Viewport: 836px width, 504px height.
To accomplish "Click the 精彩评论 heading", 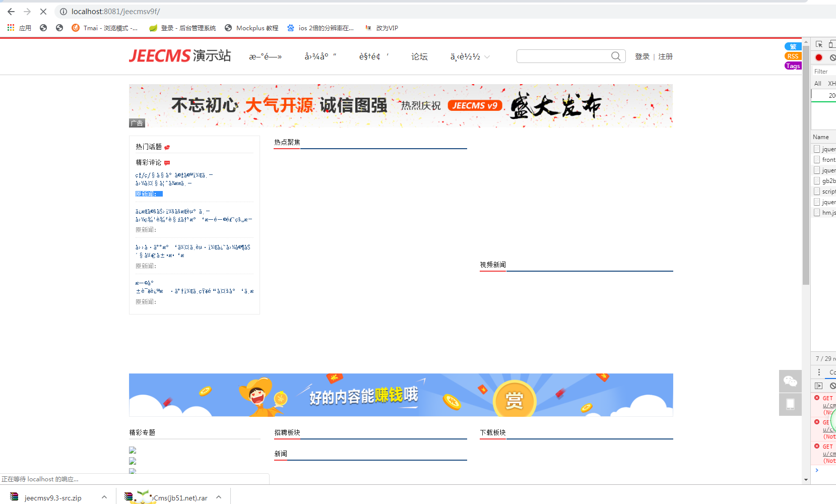I will pos(149,162).
